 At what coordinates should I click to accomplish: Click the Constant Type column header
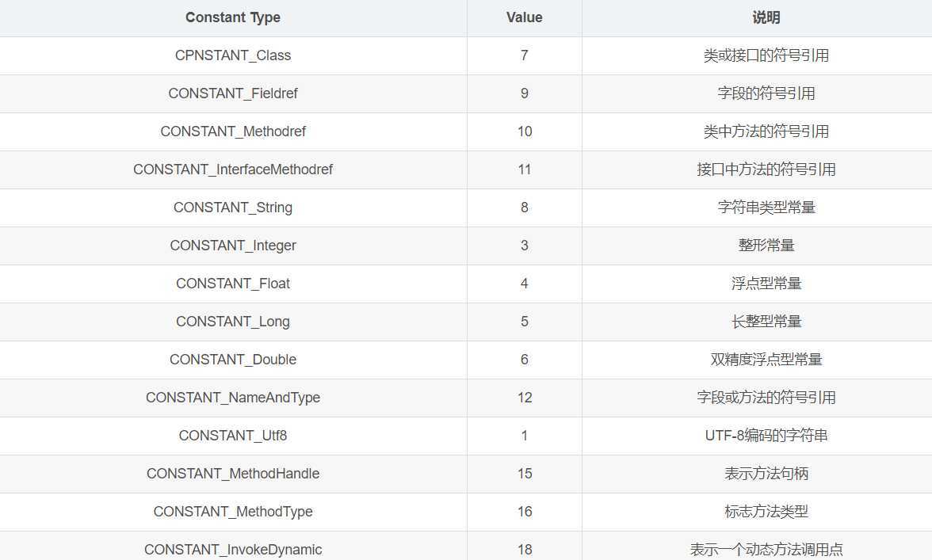(x=233, y=17)
